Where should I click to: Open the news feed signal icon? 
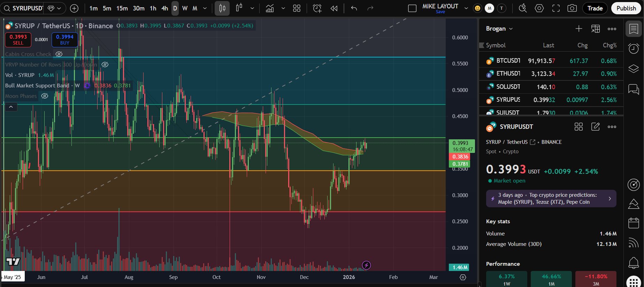pyautogui.click(x=634, y=243)
